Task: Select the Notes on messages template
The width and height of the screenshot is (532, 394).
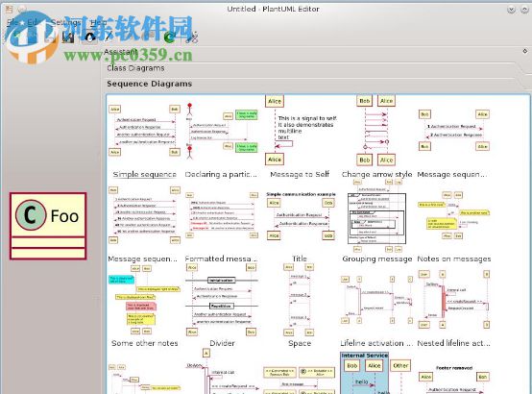Action: coord(453,227)
